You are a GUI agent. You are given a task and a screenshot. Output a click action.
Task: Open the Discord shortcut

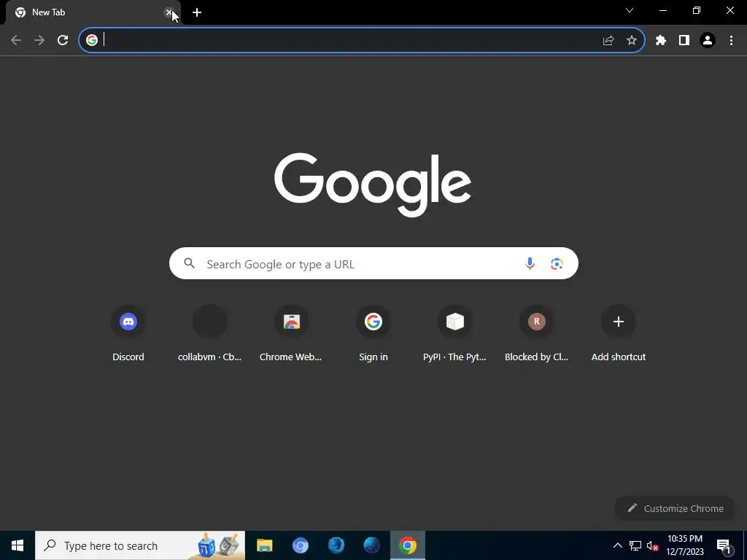pos(128,332)
